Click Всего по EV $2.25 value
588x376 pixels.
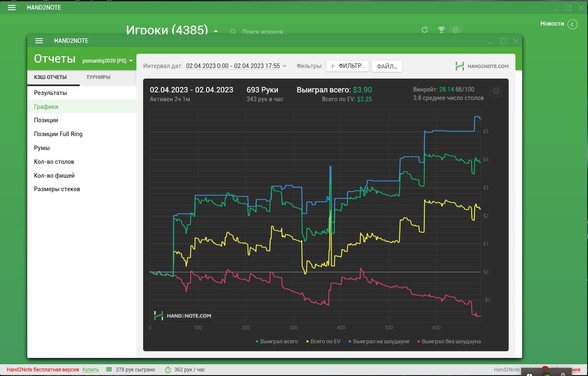pyautogui.click(x=364, y=99)
